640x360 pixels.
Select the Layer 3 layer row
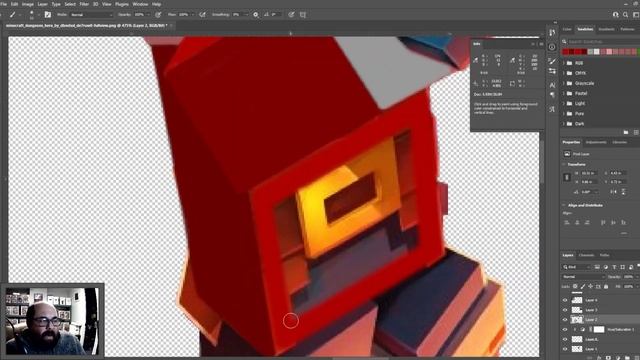(601, 310)
